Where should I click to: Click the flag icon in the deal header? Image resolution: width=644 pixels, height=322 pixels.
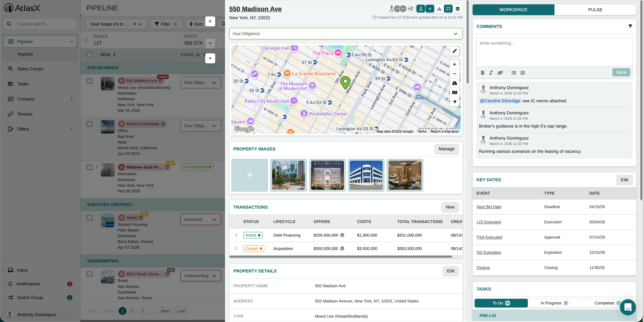tap(448, 9)
